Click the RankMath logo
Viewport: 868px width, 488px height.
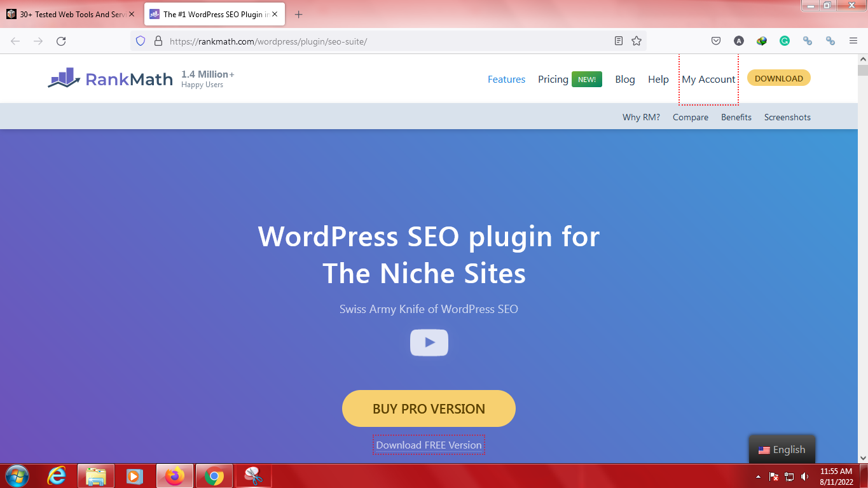[x=111, y=79]
